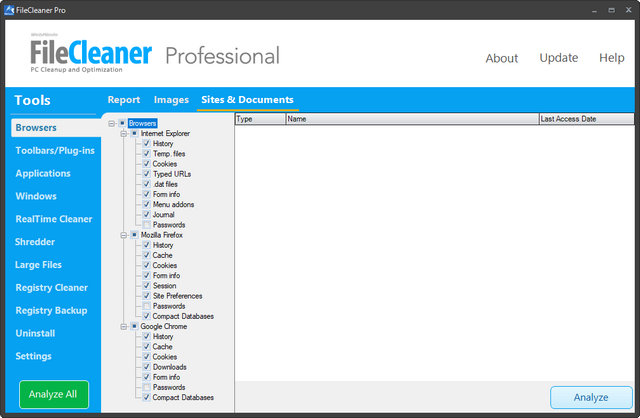Enable Mozilla Firefox Passwords checkbox
640x418 pixels.
[x=147, y=306]
